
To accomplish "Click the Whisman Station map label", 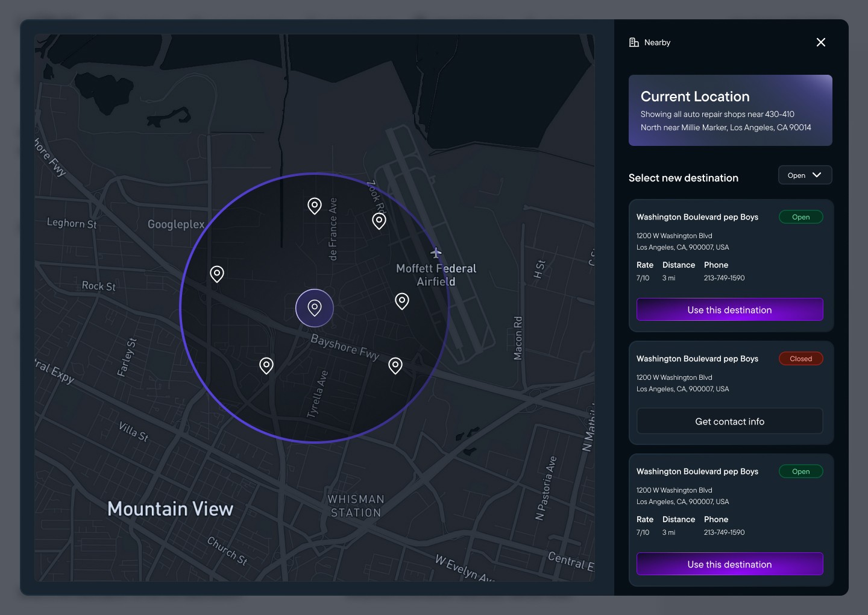I will point(356,506).
